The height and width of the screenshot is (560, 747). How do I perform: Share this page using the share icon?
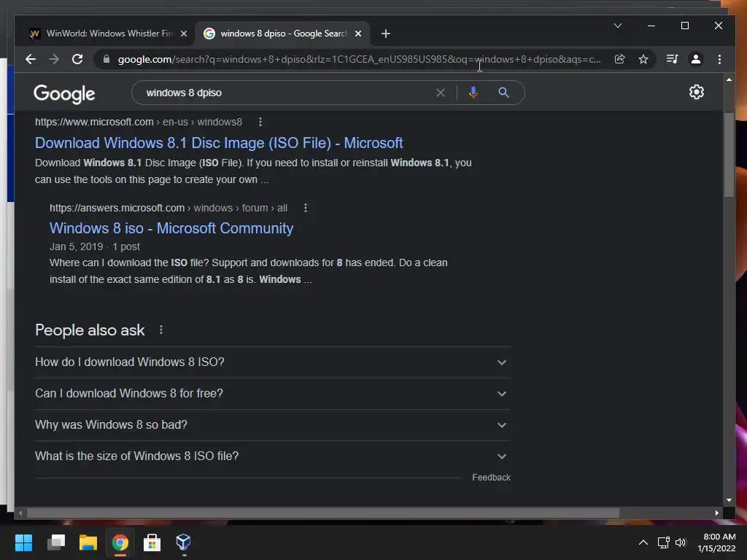click(x=619, y=59)
